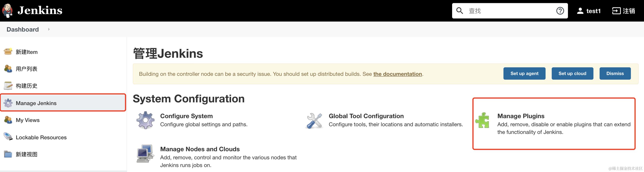Open My Views from the sidebar
The width and height of the screenshot is (644, 172).
27,120
